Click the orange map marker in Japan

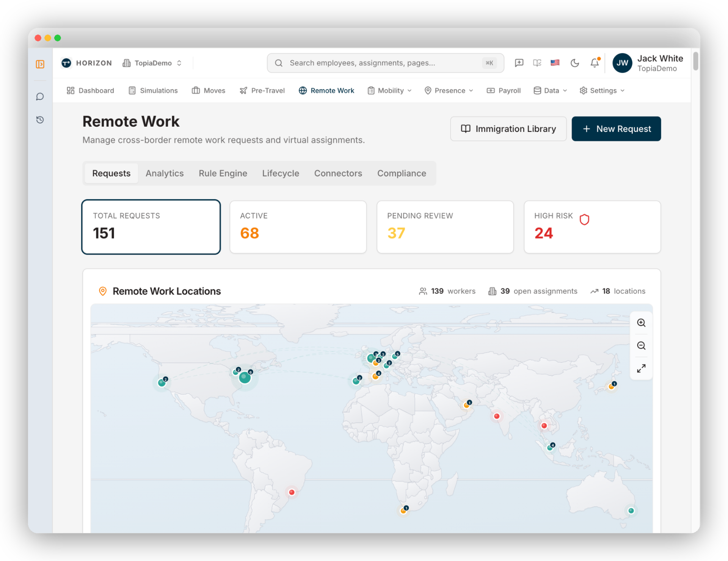pyautogui.click(x=611, y=387)
